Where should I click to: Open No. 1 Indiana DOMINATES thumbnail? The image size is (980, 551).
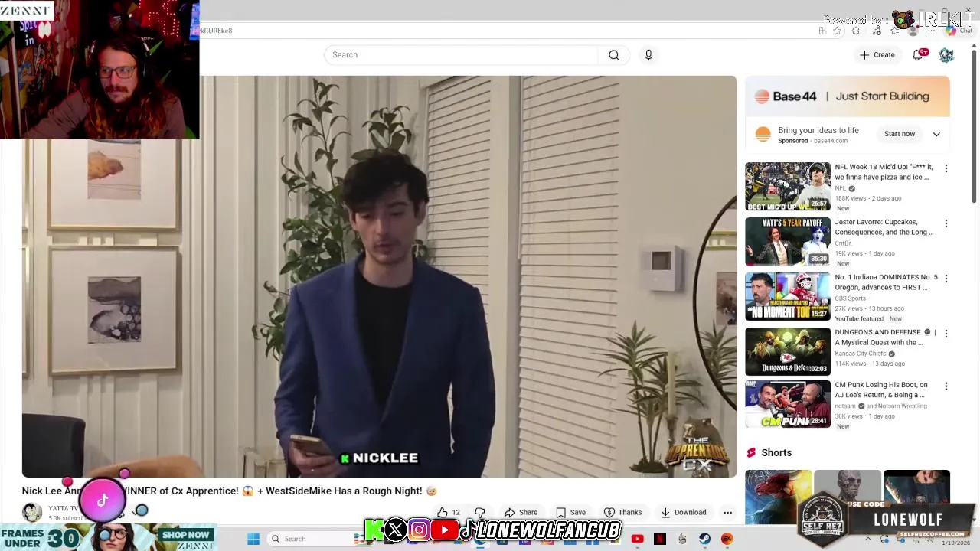788,296
